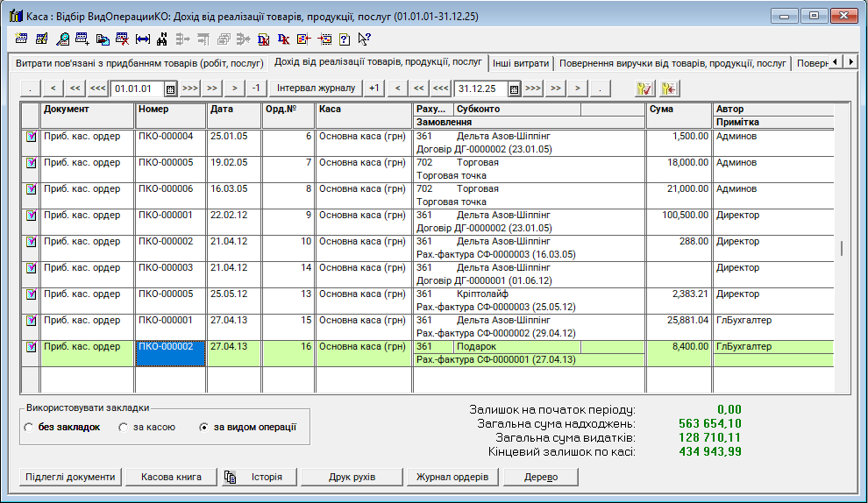
Task: Click the magnifier view document icon
Action: (63, 39)
